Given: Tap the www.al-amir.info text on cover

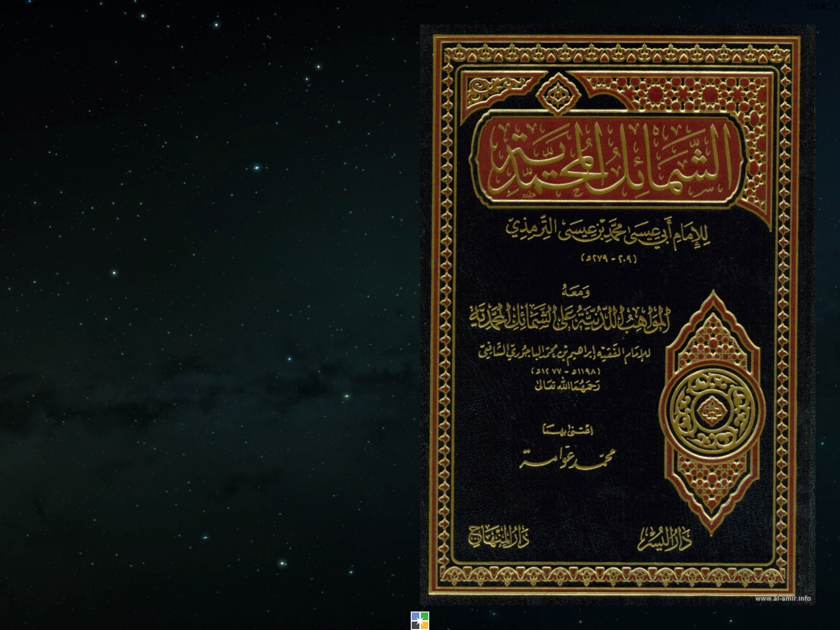Looking at the screenshot, I should (x=783, y=598).
